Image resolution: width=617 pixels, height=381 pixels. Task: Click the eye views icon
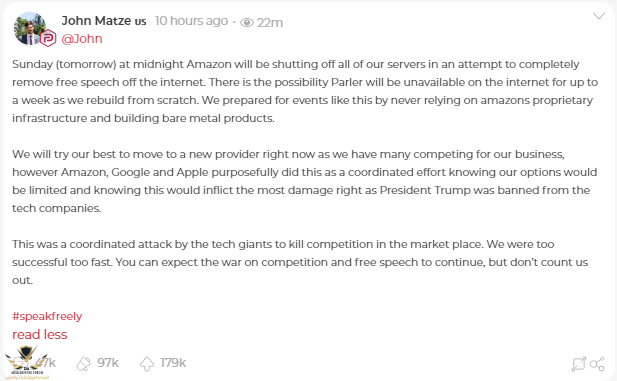point(247,22)
